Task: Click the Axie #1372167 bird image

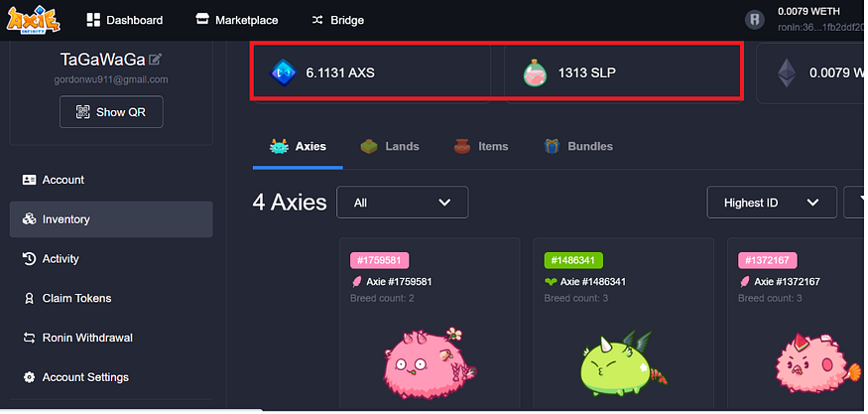Action: click(x=818, y=363)
